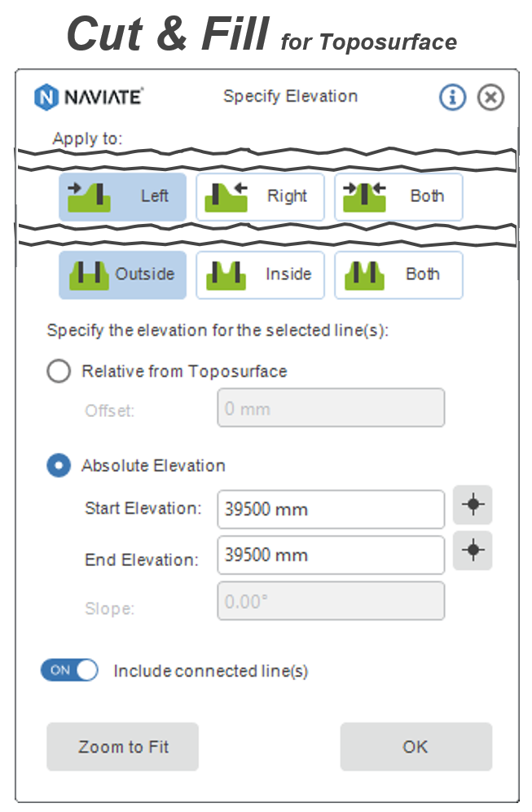
Task: Open the Naviate info panel
Action: (x=452, y=96)
